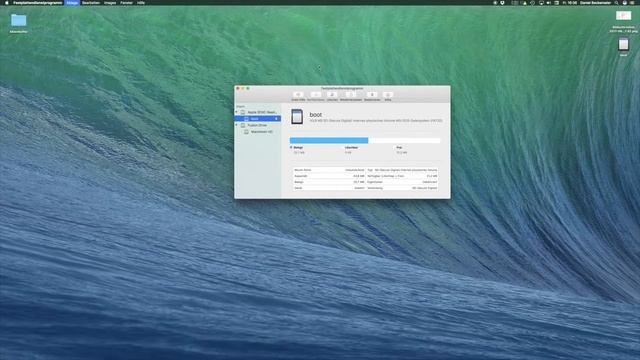Image resolution: width=640 pixels, height=360 pixels.
Task: Click the Frei legend label
Action: coord(399,147)
